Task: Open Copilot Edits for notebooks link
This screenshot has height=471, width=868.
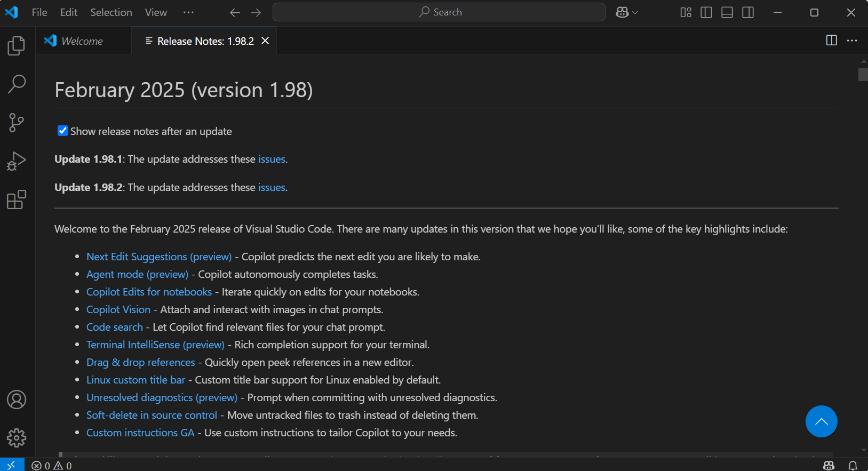Action: [149, 292]
